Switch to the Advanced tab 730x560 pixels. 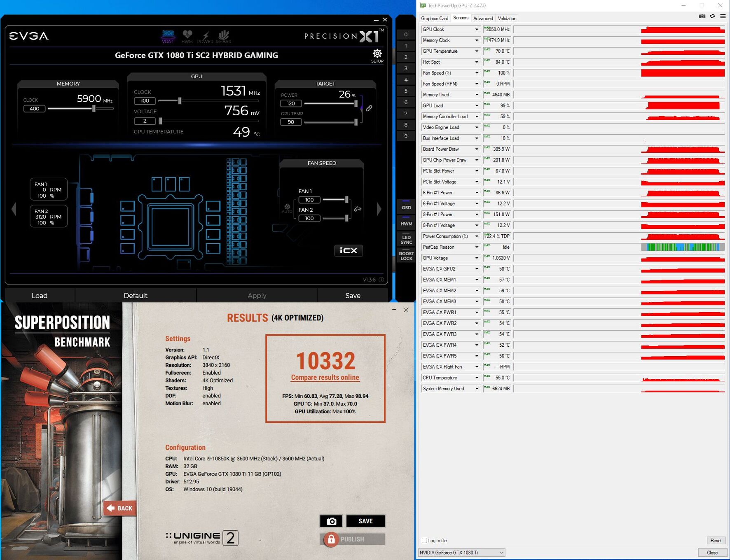tap(483, 19)
